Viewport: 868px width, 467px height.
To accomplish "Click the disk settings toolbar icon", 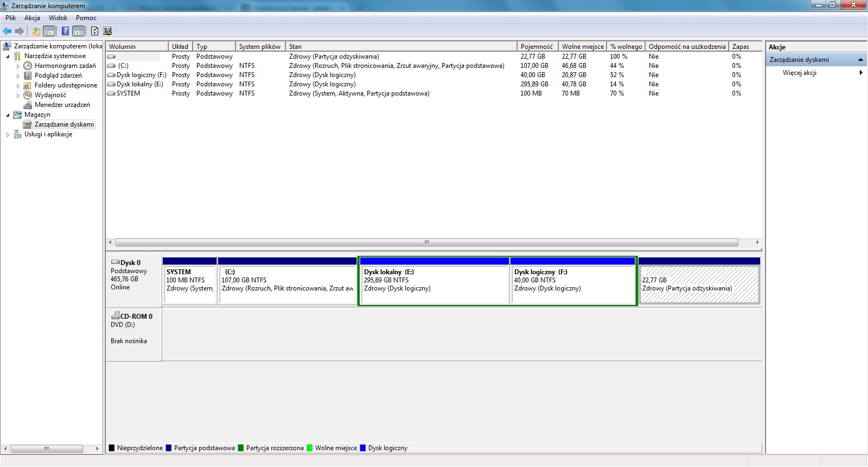I will (x=107, y=31).
